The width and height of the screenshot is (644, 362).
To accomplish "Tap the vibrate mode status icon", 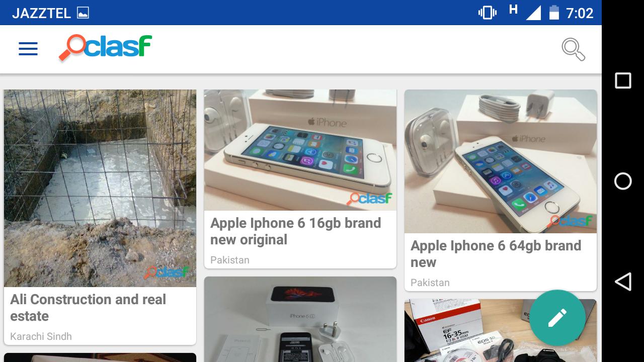I will [487, 13].
